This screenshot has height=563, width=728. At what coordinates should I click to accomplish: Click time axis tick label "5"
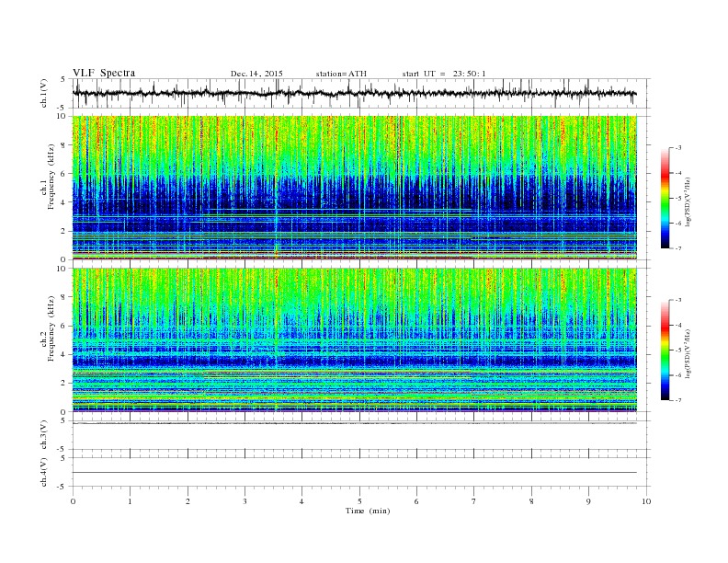click(x=359, y=501)
